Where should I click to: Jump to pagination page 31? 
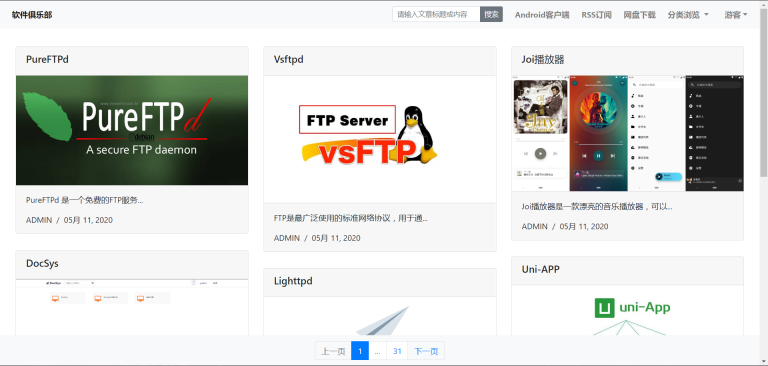[x=397, y=351]
